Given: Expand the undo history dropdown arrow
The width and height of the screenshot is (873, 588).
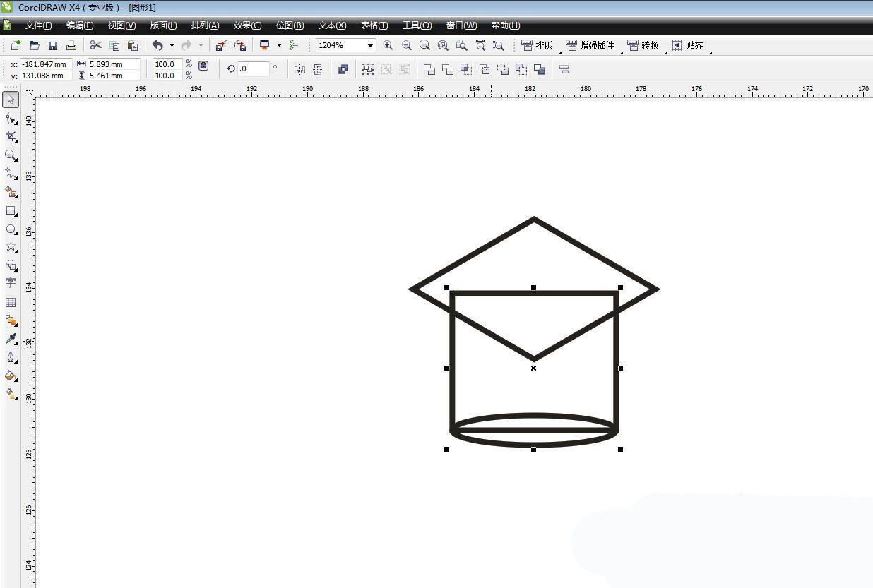Looking at the screenshot, I should (x=172, y=45).
